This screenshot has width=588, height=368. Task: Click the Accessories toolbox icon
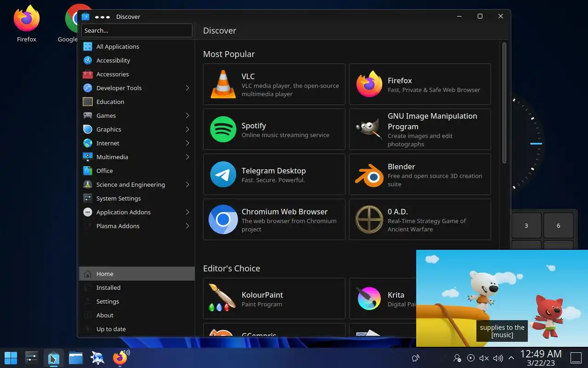click(88, 74)
